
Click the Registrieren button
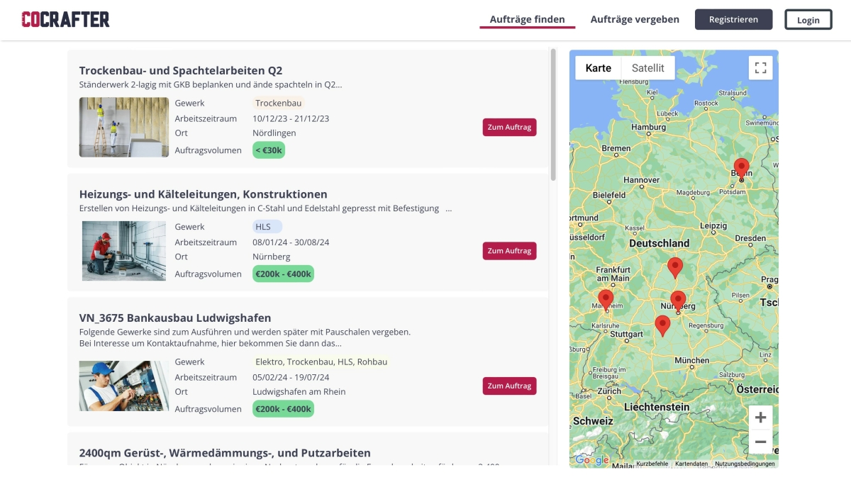pyautogui.click(x=733, y=19)
